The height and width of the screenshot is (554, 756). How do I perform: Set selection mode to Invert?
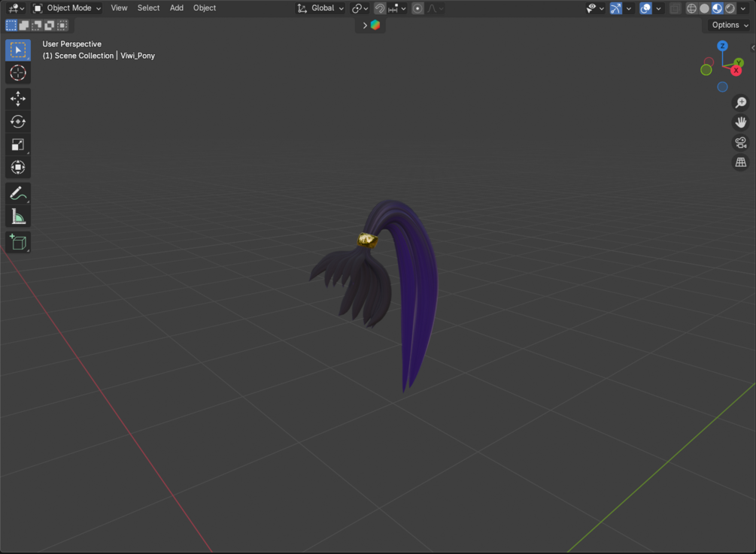point(49,25)
